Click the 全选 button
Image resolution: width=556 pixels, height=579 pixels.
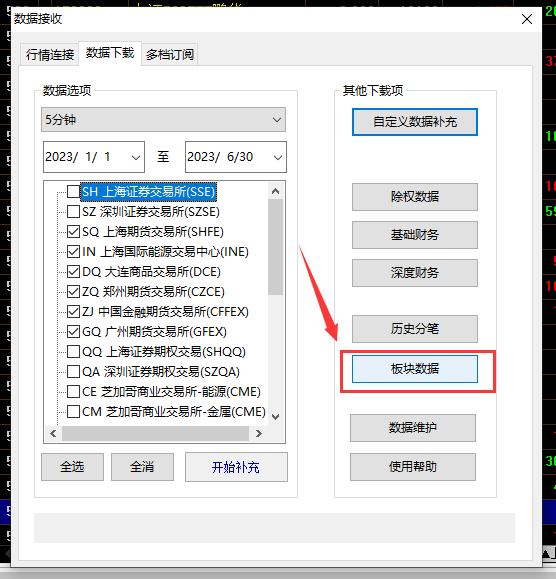[72, 467]
